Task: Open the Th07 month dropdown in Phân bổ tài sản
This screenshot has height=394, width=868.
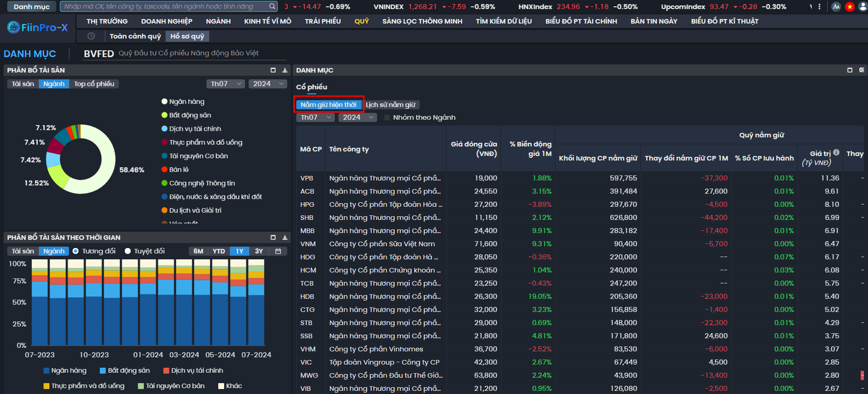Action: tap(225, 84)
